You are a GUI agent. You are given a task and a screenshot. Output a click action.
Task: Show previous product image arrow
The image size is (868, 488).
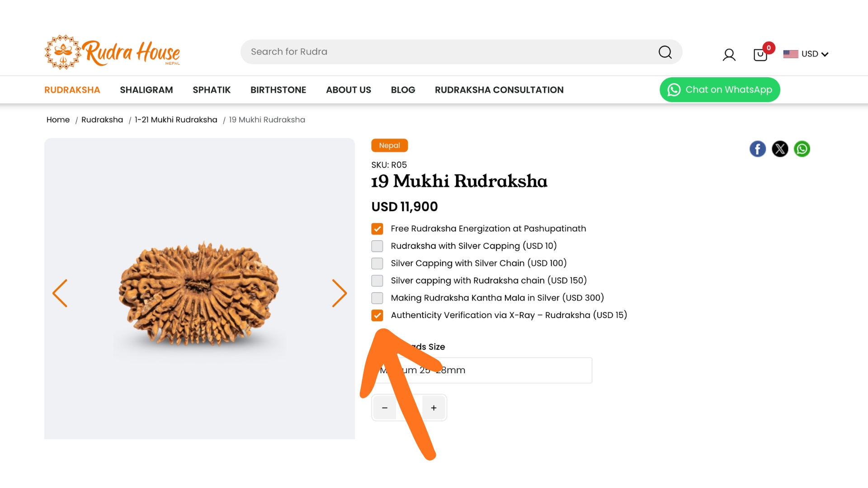pyautogui.click(x=60, y=293)
